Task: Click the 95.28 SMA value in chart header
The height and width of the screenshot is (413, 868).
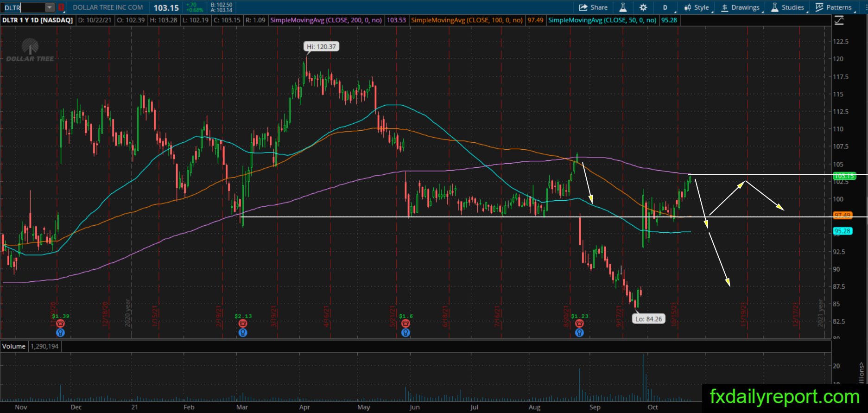Action: [x=669, y=20]
